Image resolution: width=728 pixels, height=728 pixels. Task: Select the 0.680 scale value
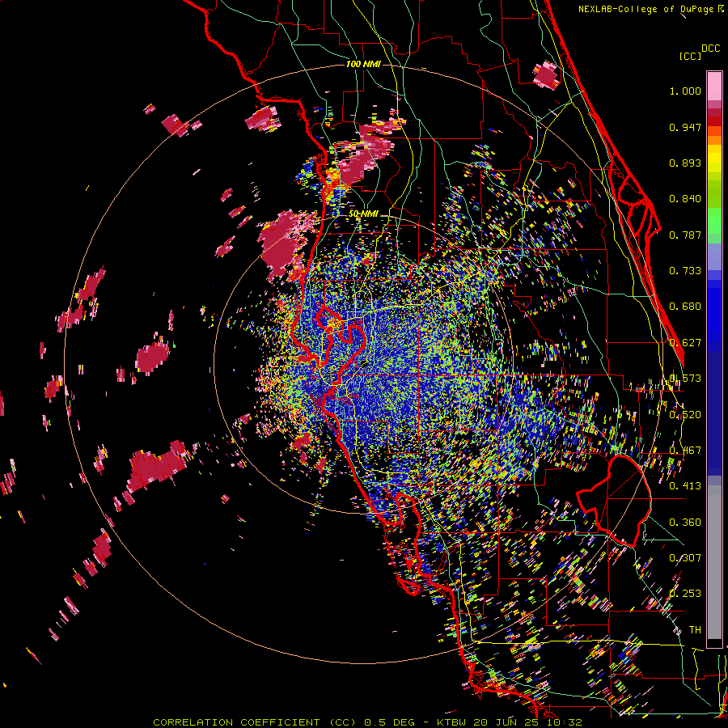685,307
